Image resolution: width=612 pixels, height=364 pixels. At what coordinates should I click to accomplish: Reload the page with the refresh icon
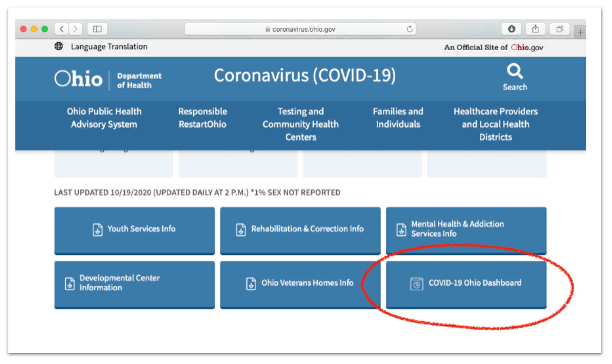(x=410, y=29)
